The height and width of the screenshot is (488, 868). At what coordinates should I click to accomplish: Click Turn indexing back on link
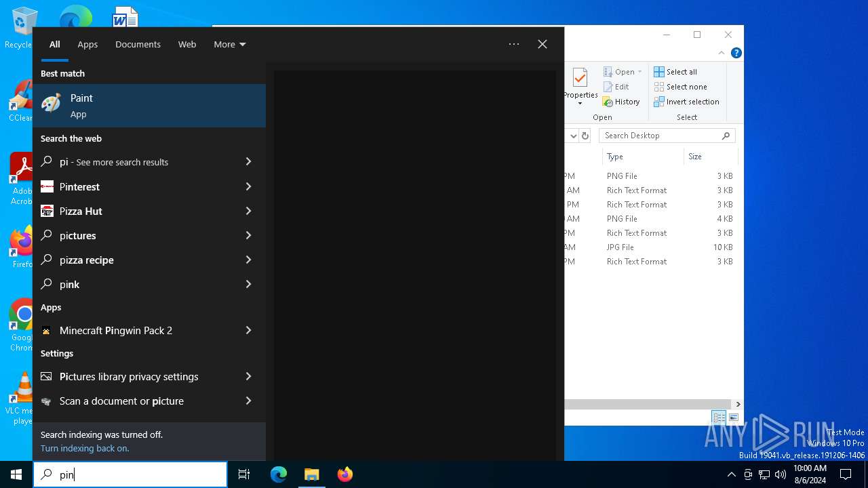(x=85, y=449)
